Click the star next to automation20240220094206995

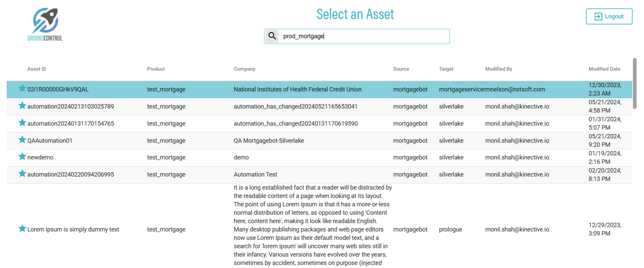click(x=22, y=174)
